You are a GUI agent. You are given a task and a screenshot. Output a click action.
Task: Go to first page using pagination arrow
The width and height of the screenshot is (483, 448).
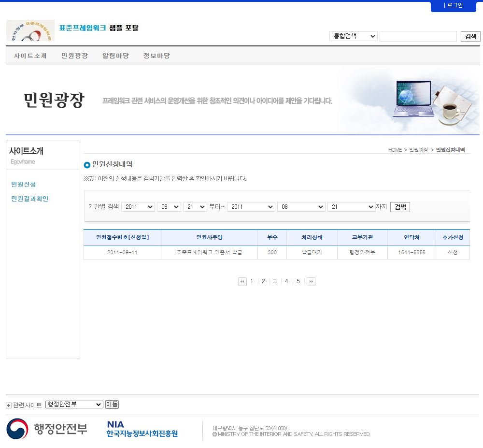[242, 282]
